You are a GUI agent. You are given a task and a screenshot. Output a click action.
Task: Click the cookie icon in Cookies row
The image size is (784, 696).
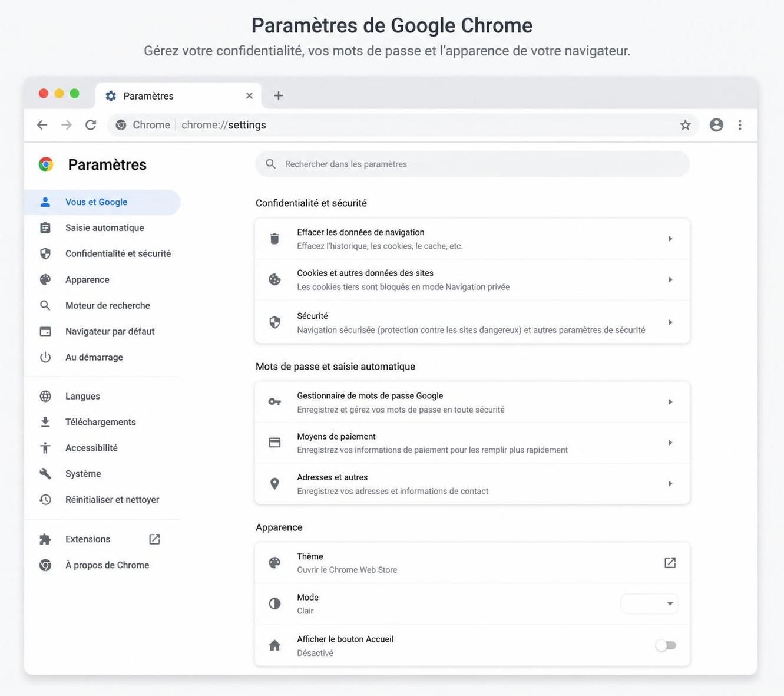click(x=274, y=279)
